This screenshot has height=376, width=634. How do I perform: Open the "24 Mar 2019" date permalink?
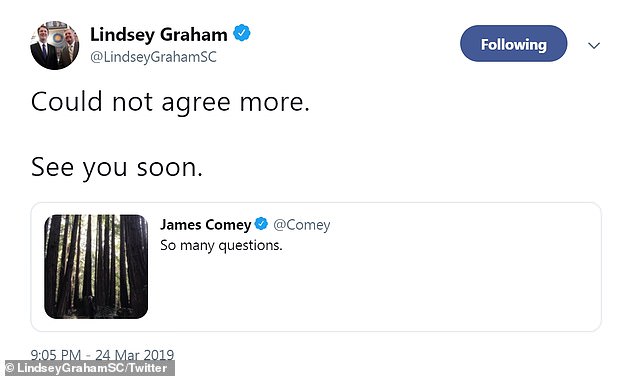click(135, 355)
